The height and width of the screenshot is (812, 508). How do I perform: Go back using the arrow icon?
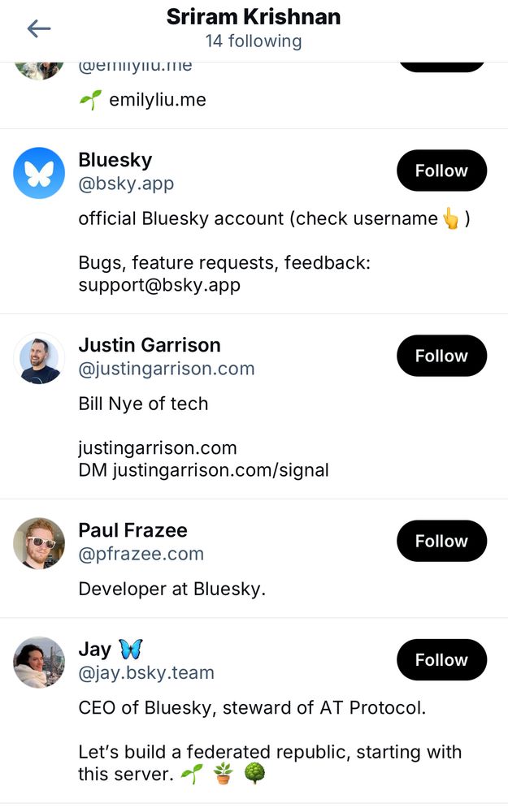(x=39, y=29)
